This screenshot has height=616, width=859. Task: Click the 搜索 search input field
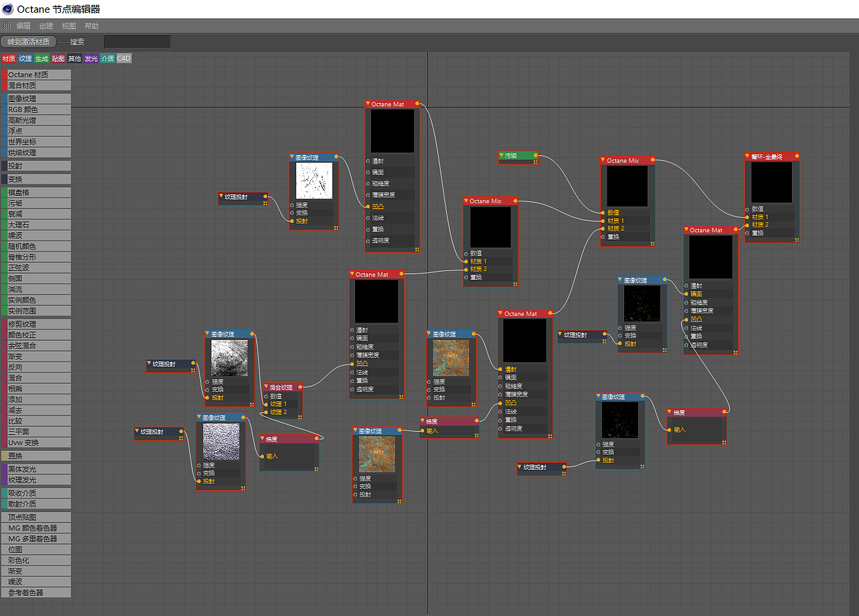click(137, 42)
